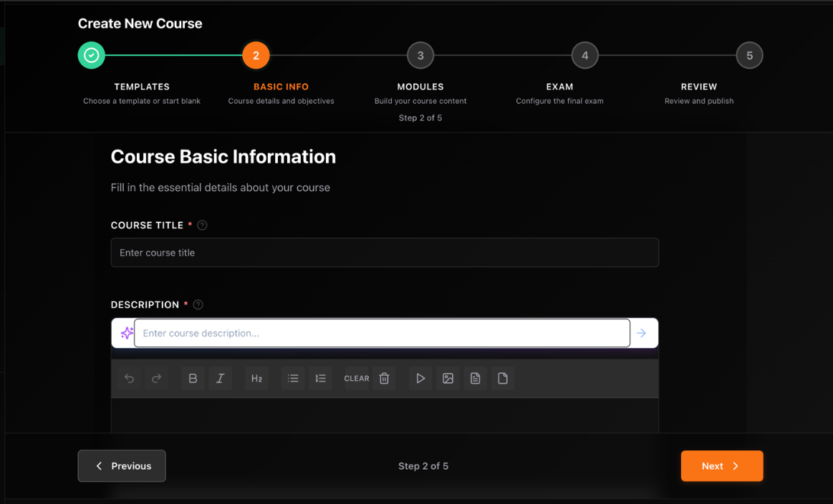Insert a bulleted list
833x504 pixels.
pyautogui.click(x=293, y=378)
